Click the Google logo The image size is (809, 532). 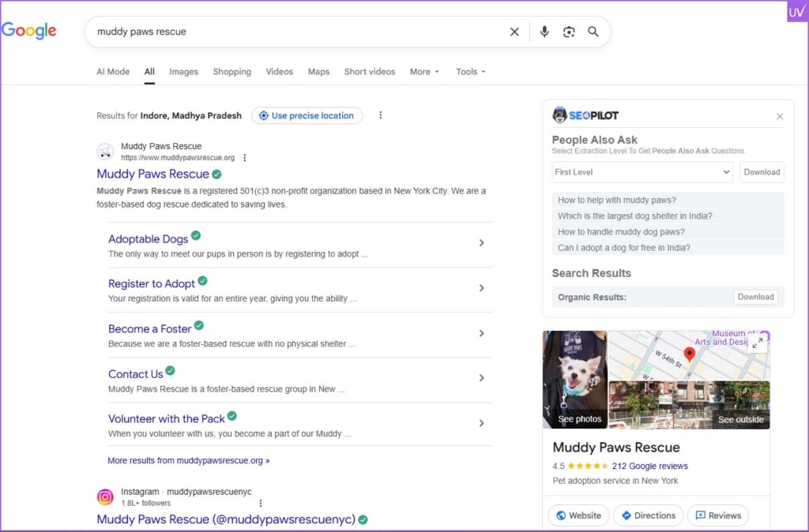pos(29,31)
